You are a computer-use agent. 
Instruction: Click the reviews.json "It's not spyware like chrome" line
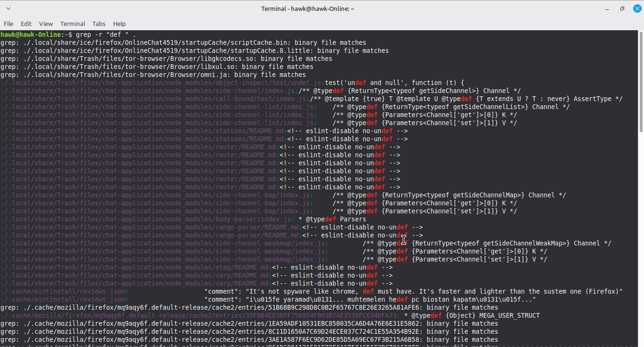(311, 291)
